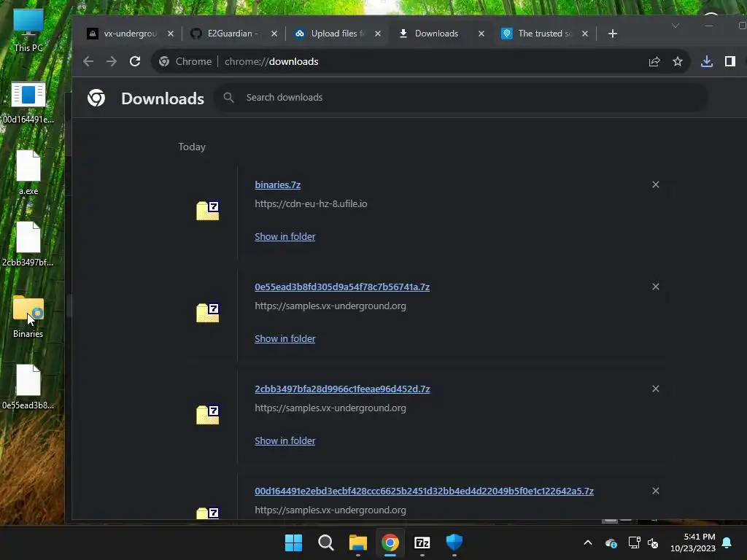Image resolution: width=747 pixels, height=560 pixels.
Task: Remove 2cbb3497bfa2...7z from the list
Action: coord(656,389)
